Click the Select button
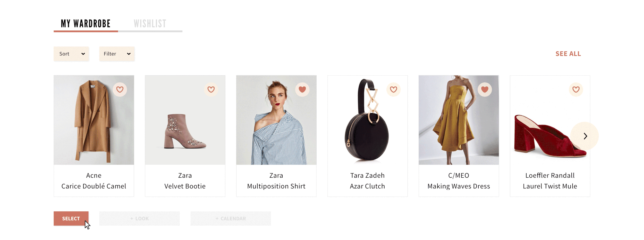The width and height of the screenshot is (644, 240). pos(71,218)
